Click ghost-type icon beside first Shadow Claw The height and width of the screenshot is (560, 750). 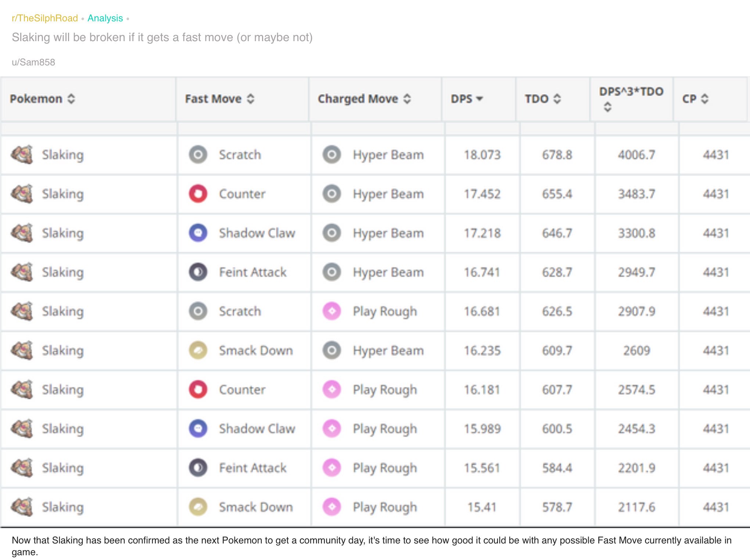(x=198, y=233)
